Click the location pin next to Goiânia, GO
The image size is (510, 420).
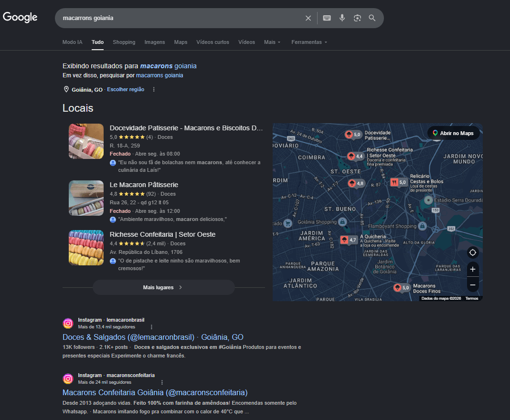[x=66, y=89]
